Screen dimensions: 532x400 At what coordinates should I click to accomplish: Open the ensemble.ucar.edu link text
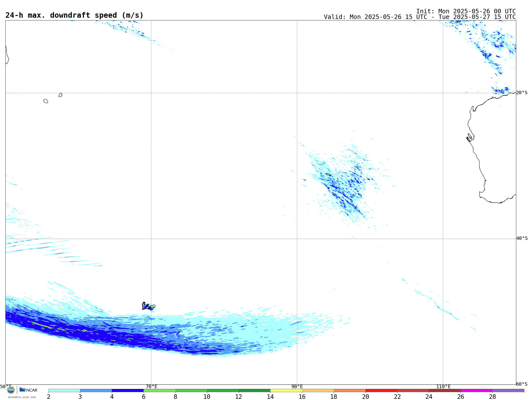tap(22, 397)
